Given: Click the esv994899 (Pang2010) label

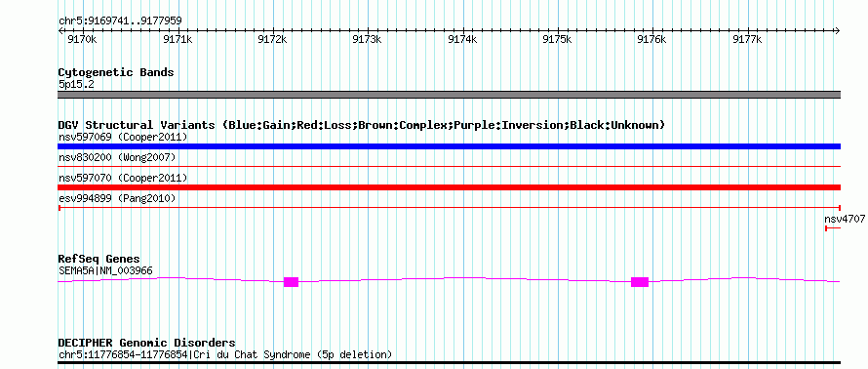Looking at the screenshot, I should coord(117,198).
